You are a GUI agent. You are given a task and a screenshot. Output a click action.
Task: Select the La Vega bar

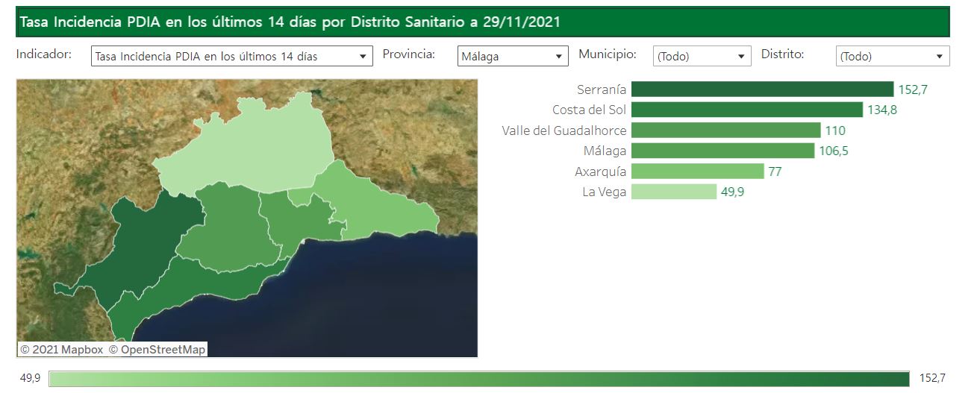pos(674,192)
